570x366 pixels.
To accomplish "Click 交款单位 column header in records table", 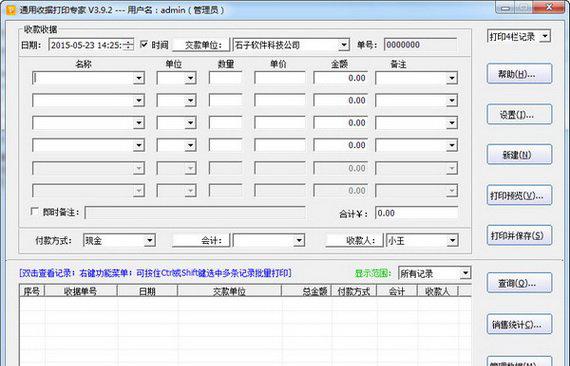I will [229, 291].
